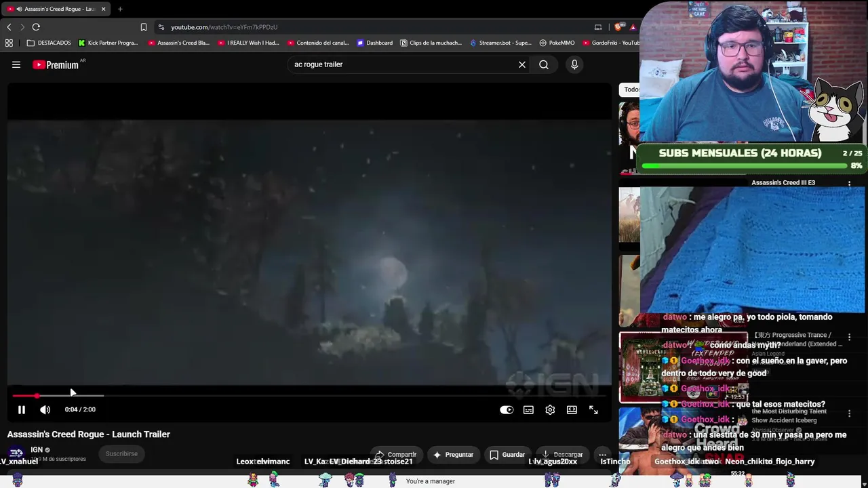Open the Kick Partner Program bookmark
This screenshot has height=488, width=868.
pyautogui.click(x=108, y=43)
